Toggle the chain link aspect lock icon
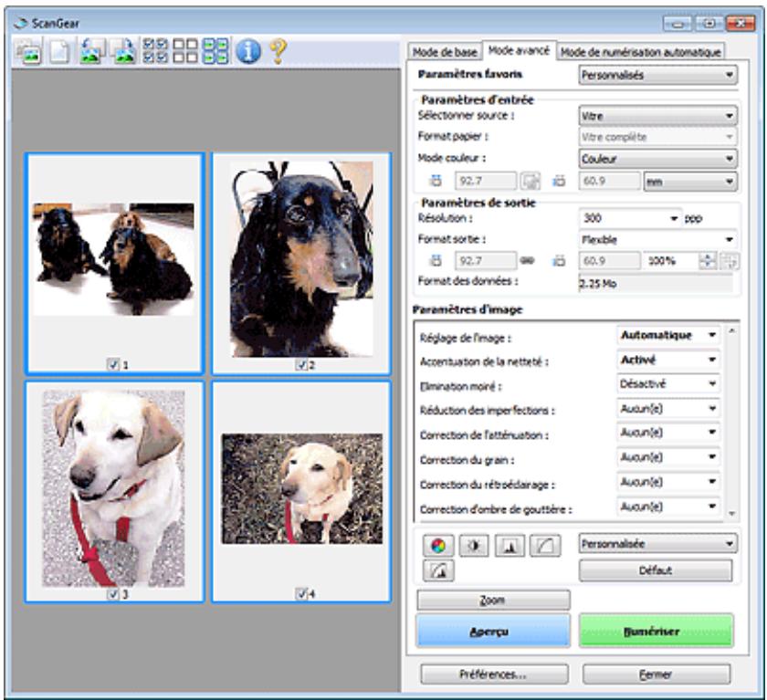Image resolution: width=767 pixels, height=700 pixels. tap(527, 260)
